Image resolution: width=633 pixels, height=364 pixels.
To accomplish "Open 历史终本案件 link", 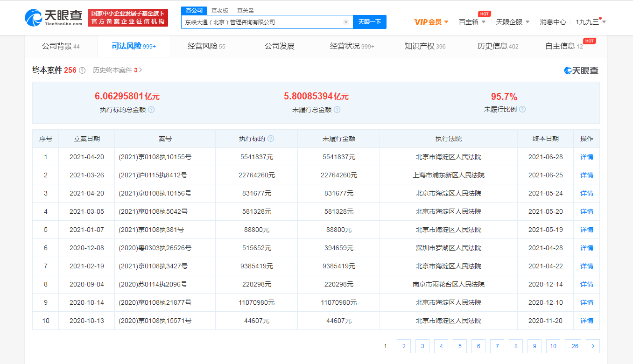I will (117, 70).
